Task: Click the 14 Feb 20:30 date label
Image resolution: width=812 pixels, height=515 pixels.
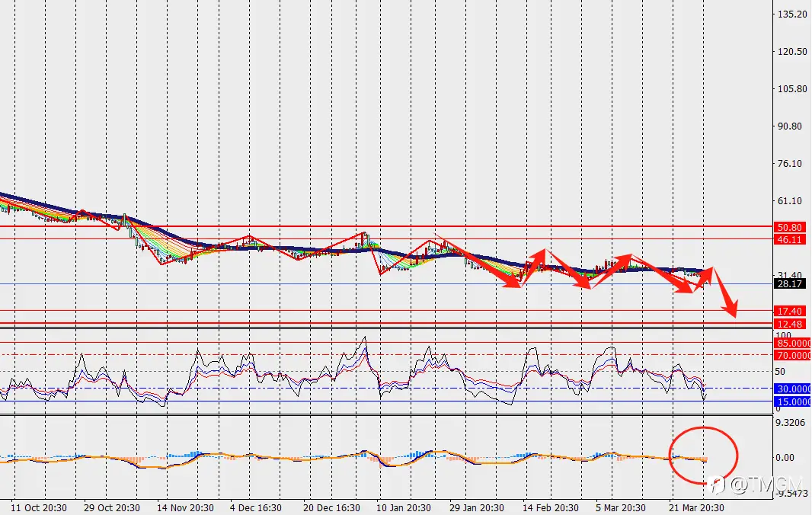Action: coord(551,507)
